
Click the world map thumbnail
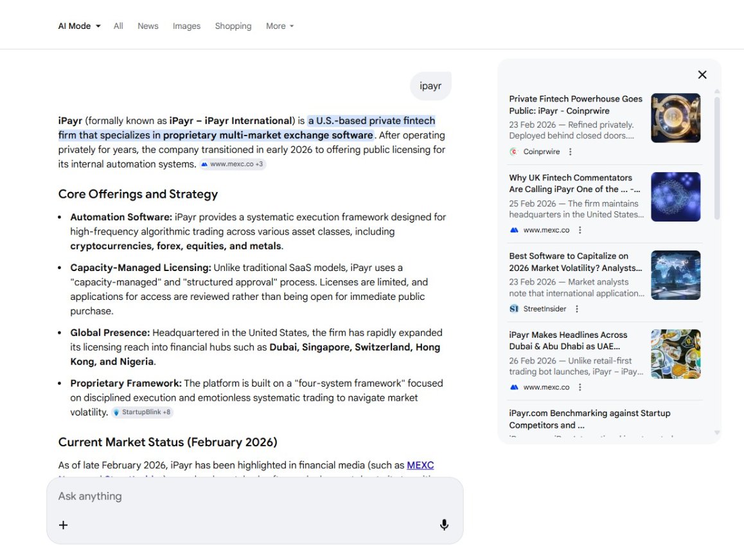[x=676, y=275]
